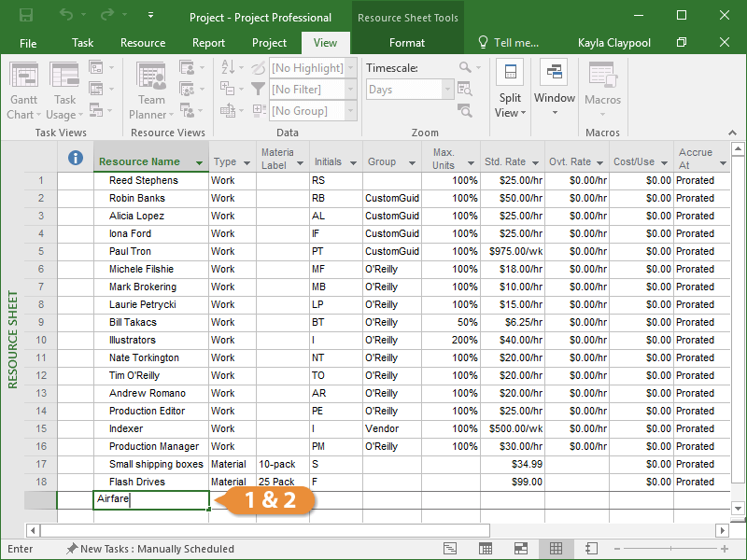The image size is (747, 560).
Task: Open the File menu
Action: [x=28, y=43]
